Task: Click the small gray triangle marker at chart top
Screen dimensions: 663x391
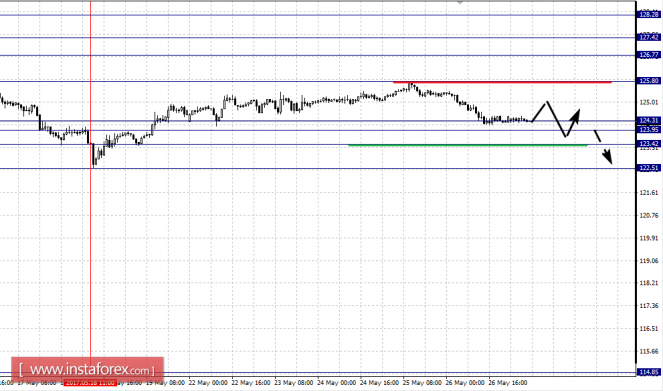Action: [x=460, y=3]
